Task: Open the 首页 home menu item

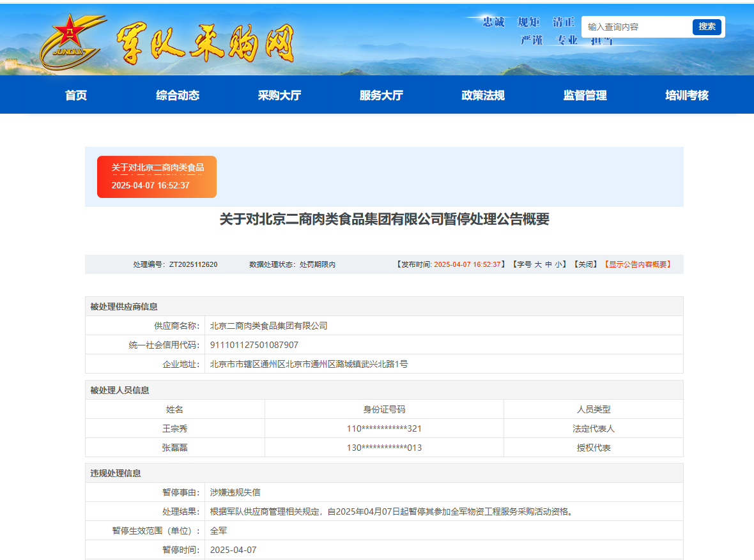Action: 76,95
